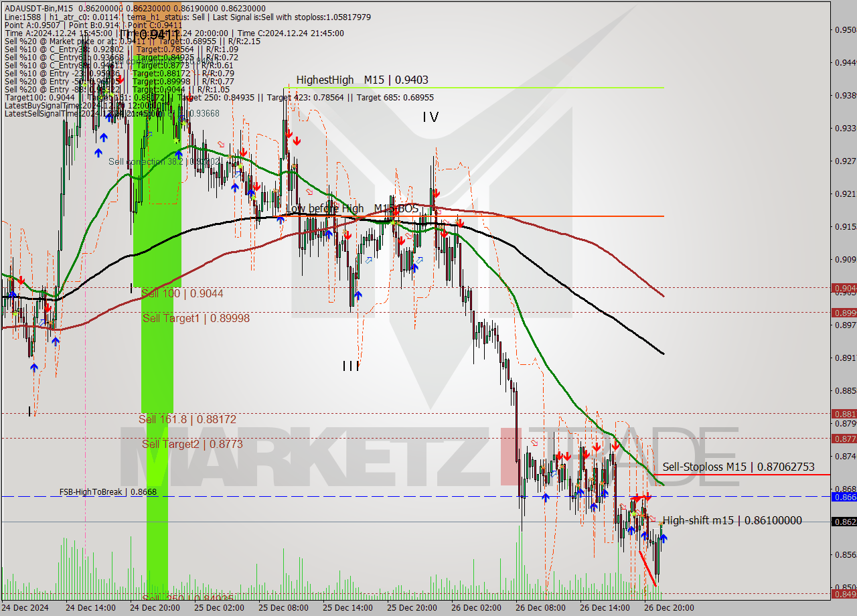
Task: Click the '26 Dec 08:00' time axis label
Action: click(540, 608)
